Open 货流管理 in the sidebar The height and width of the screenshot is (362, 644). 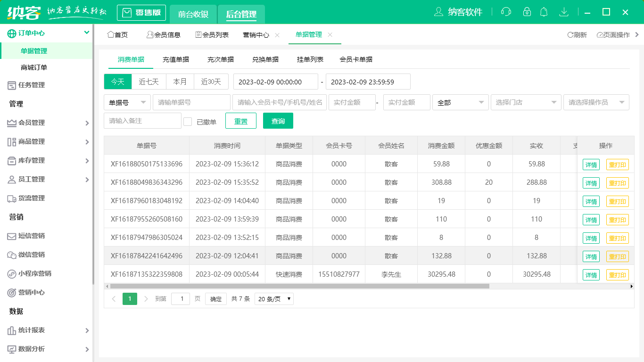[x=32, y=198]
